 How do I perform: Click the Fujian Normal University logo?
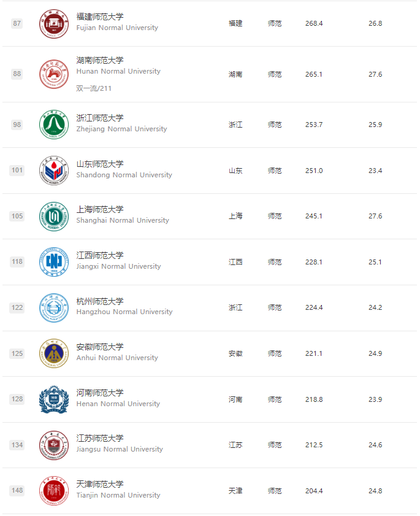click(52, 23)
